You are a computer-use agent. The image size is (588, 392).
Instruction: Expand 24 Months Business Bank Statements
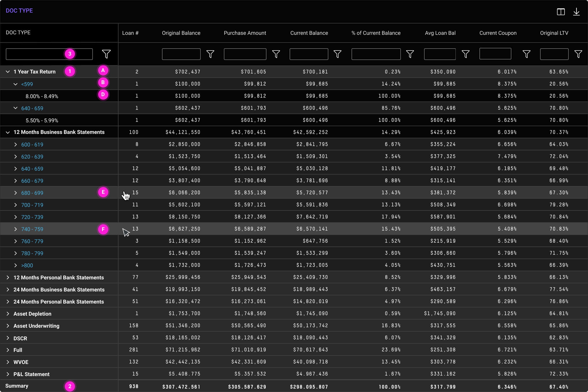pyautogui.click(x=8, y=290)
